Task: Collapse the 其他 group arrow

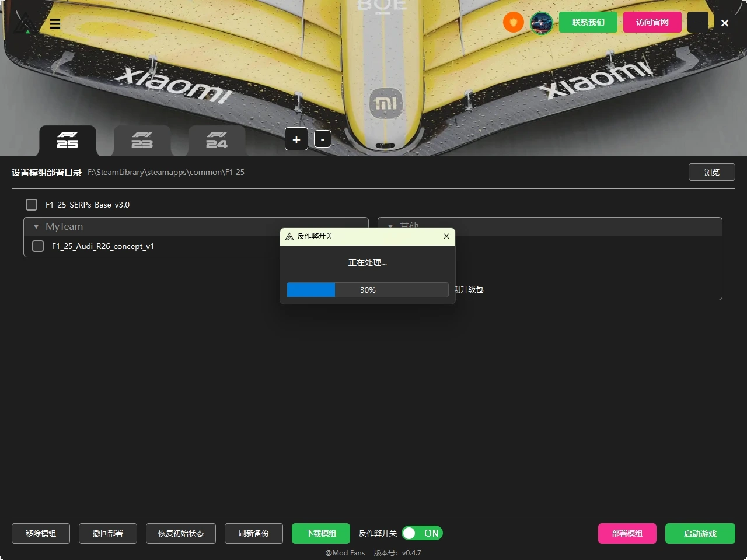Action: click(390, 226)
